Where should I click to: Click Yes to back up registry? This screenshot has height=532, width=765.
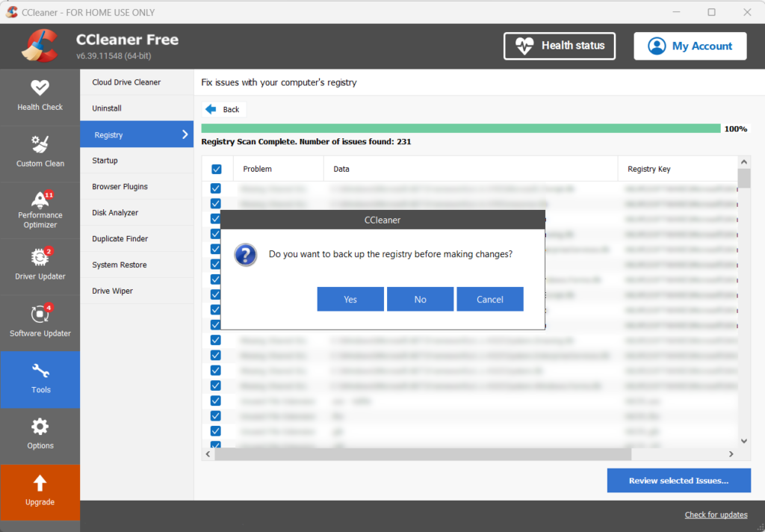pos(350,299)
